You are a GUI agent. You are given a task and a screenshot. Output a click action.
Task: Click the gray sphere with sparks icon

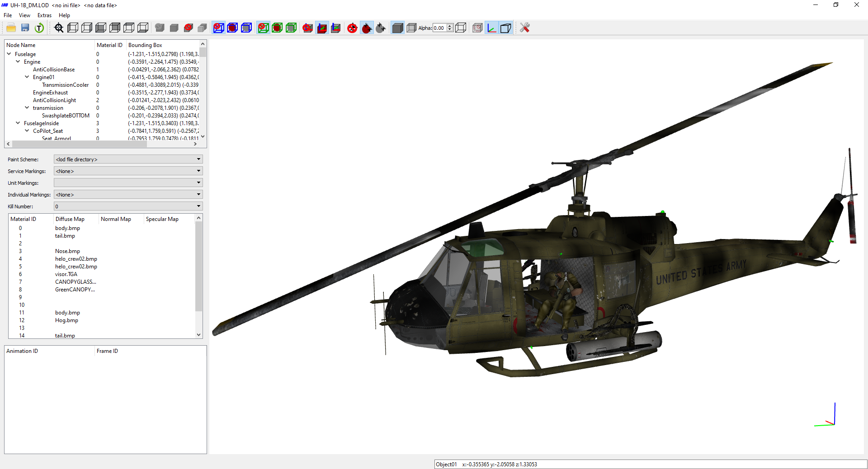[x=381, y=28]
